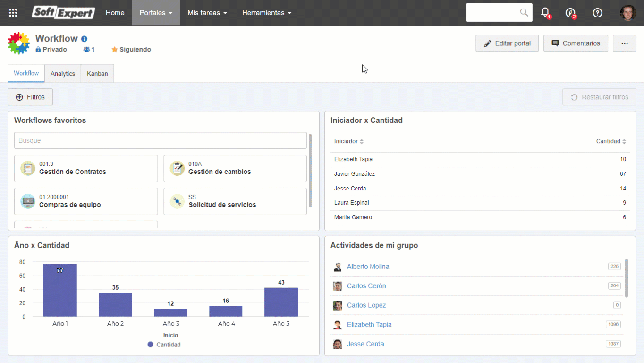Expand the Mis tareas dropdown
The height and width of the screenshot is (363, 644).
[x=207, y=13]
